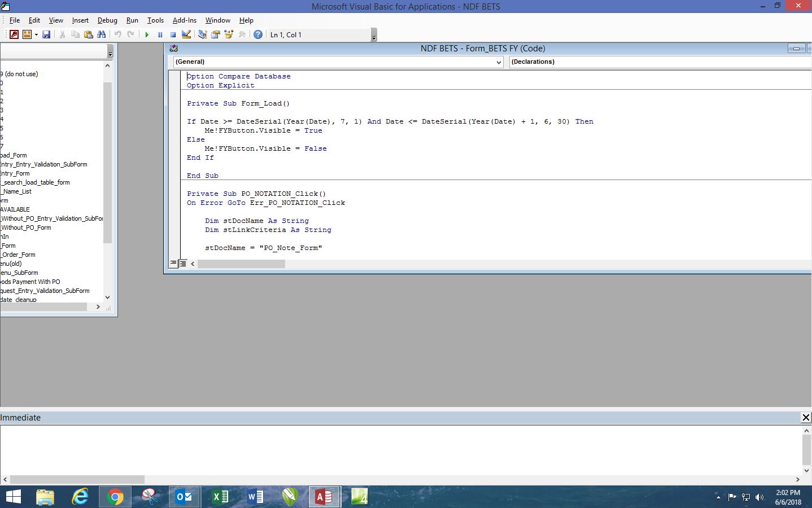
Task: Click Immediate window vertical scroll down arrow
Action: coord(806,470)
